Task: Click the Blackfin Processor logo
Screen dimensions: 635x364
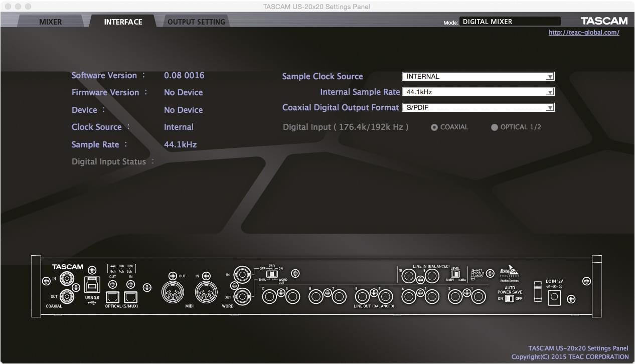Action: click(x=509, y=273)
